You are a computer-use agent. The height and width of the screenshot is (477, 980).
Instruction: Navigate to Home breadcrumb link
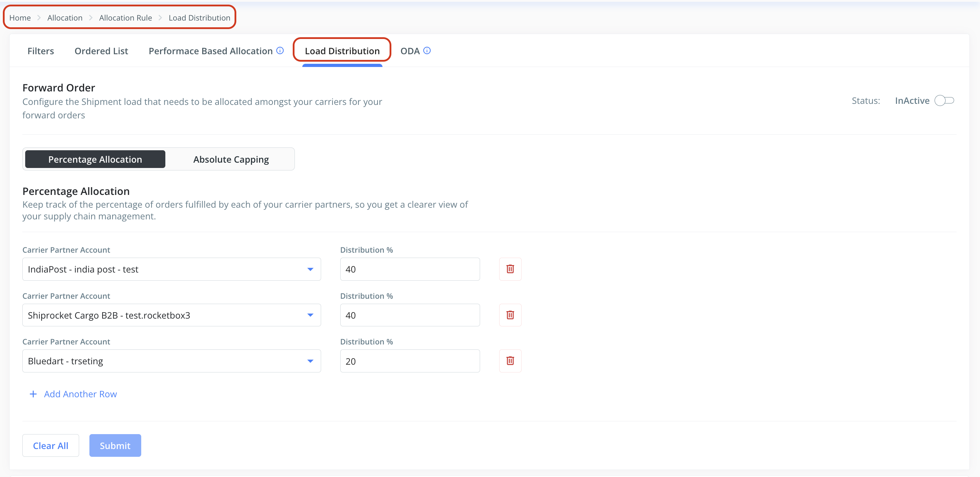20,18
